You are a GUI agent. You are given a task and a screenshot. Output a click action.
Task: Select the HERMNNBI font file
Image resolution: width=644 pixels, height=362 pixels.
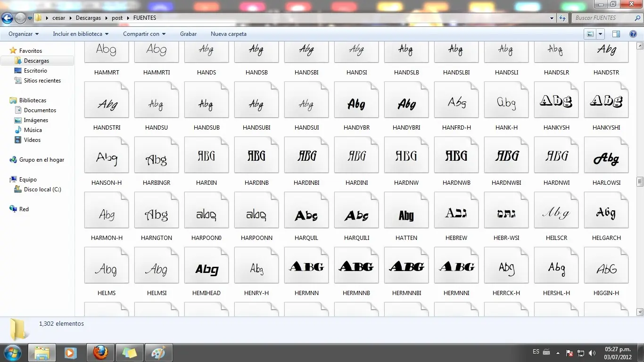point(406,266)
